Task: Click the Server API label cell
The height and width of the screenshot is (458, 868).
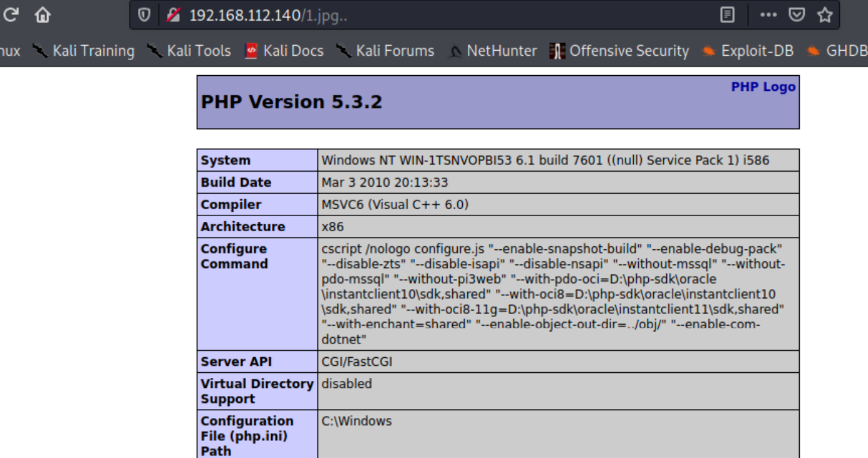Action: [x=257, y=362]
